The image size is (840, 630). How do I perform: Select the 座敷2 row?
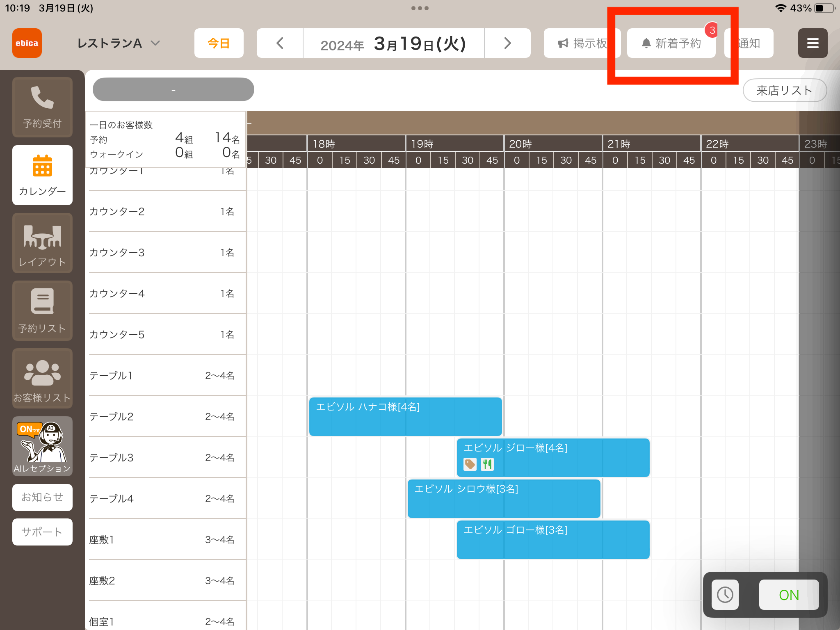[x=167, y=580]
